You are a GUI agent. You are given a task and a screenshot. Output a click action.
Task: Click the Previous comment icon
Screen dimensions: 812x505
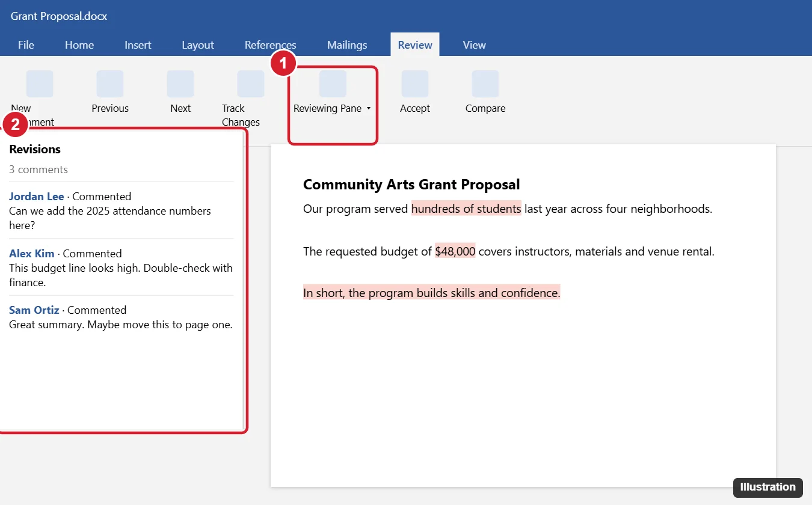(x=110, y=84)
